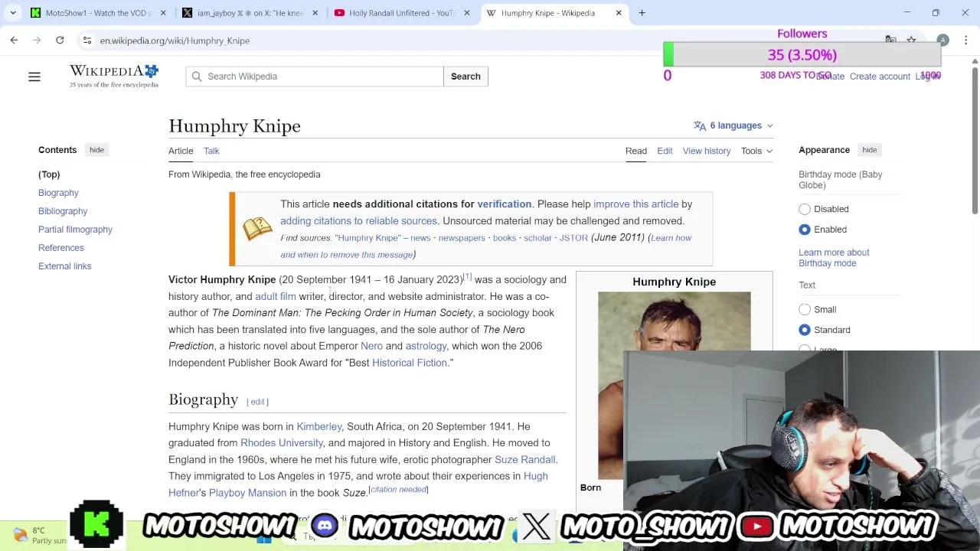
Task: Jump to Bibliography in Contents
Action: click(x=63, y=211)
